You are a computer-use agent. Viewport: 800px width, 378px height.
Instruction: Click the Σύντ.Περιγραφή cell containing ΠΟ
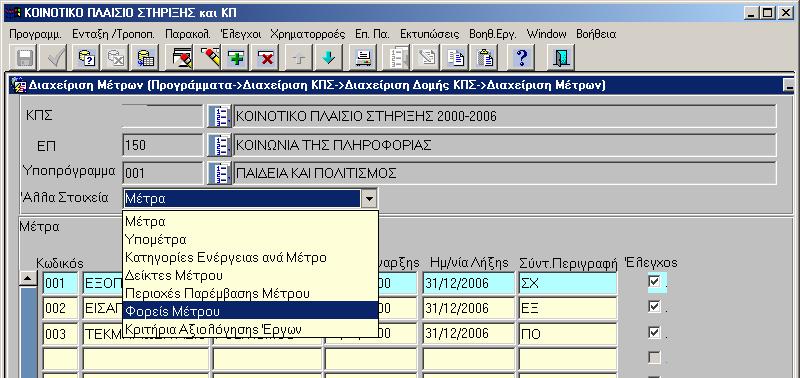(568, 334)
